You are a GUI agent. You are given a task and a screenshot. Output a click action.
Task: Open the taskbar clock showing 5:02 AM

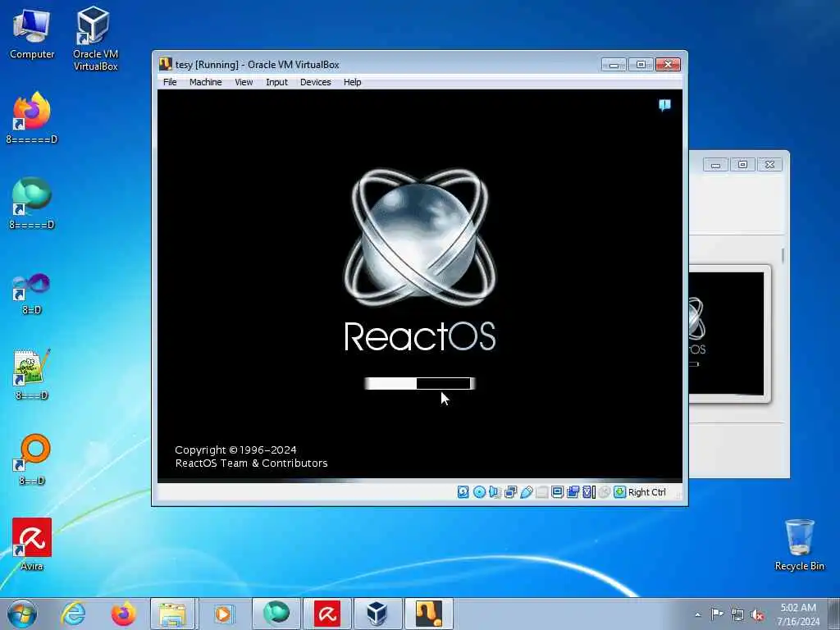(x=798, y=614)
